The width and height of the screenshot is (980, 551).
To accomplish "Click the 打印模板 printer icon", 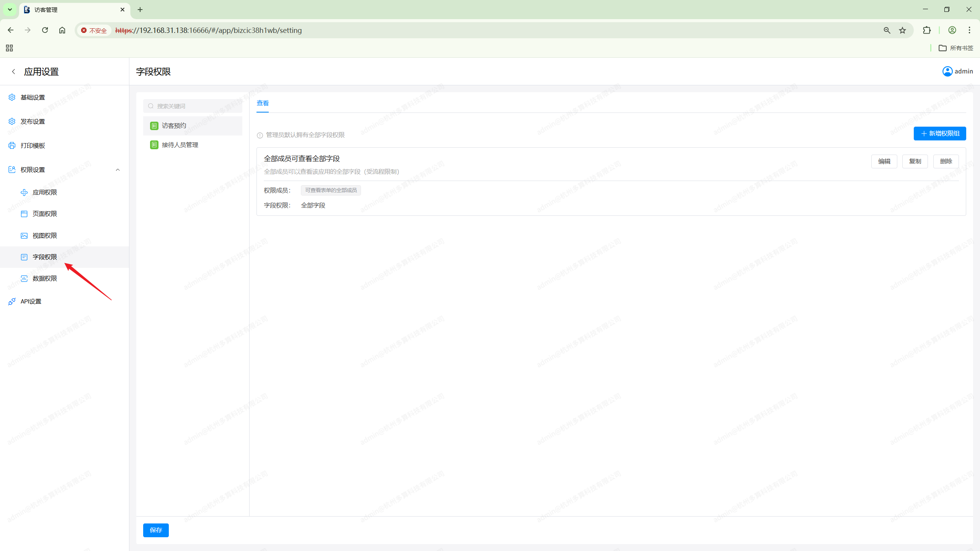I will (x=12, y=145).
